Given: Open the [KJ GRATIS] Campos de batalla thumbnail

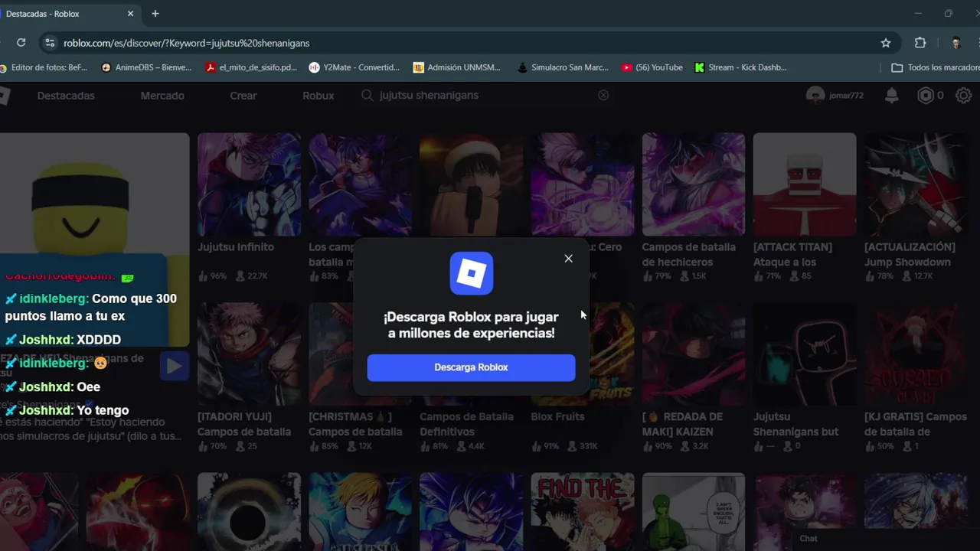Looking at the screenshot, I should pos(916,354).
